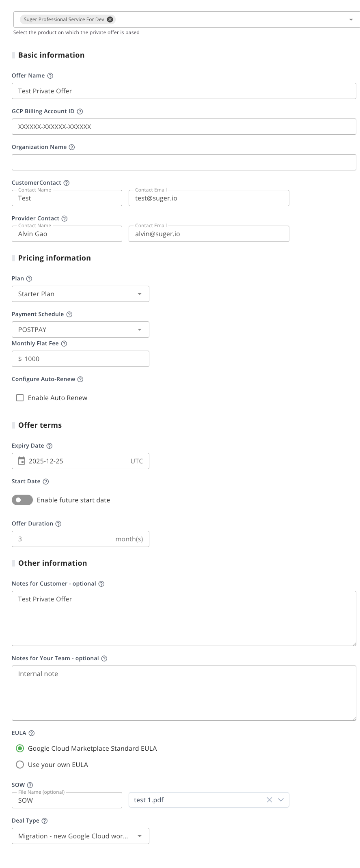This screenshot has height=868, width=360.
Task: Remove the Suger Professional Service For Dev chip
Action: click(109, 19)
